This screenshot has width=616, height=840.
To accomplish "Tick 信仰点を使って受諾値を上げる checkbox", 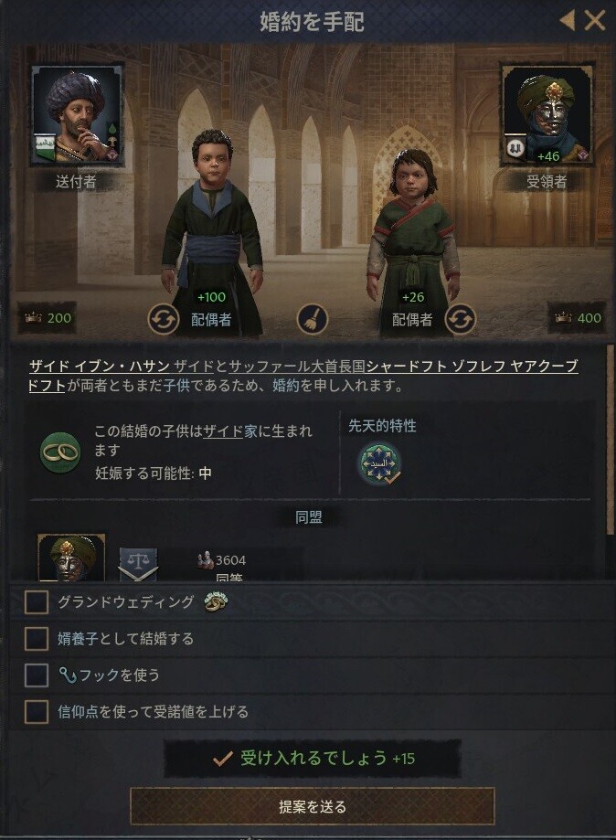I will pyautogui.click(x=37, y=712).
